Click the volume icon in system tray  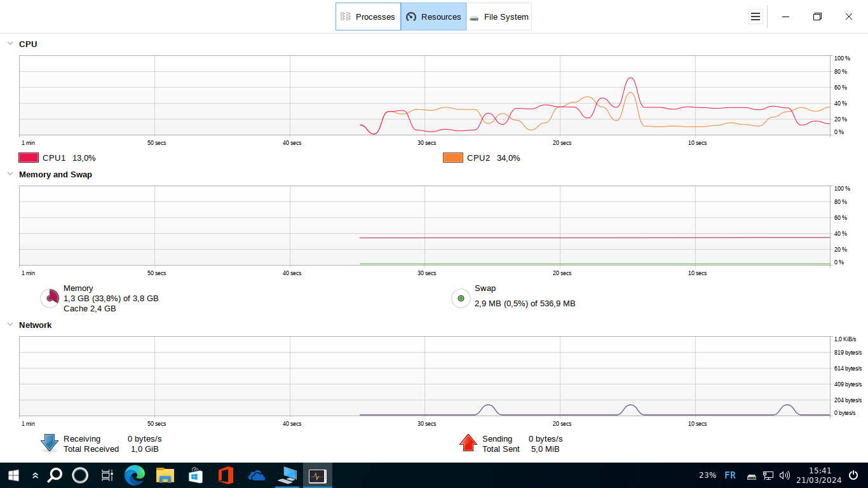pos(785,475)
